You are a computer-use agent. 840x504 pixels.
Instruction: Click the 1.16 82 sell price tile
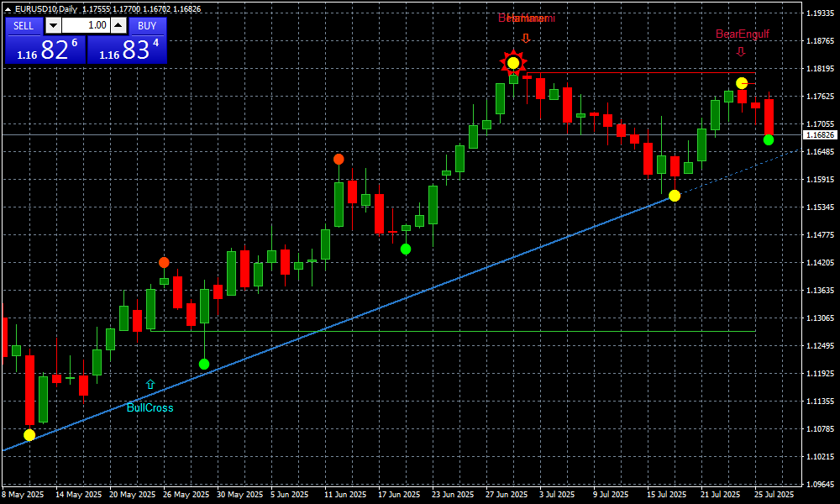[x=45, y=50]
